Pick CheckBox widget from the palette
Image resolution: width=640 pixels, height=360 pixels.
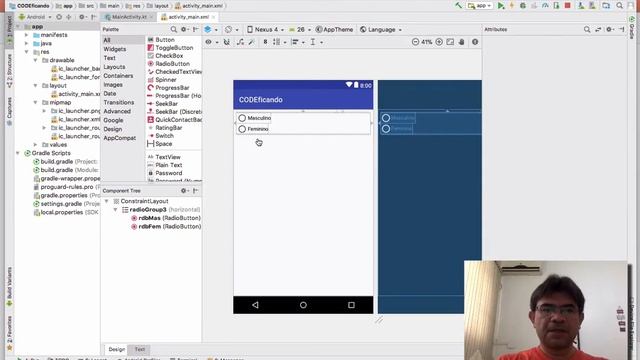coord(165,56)
